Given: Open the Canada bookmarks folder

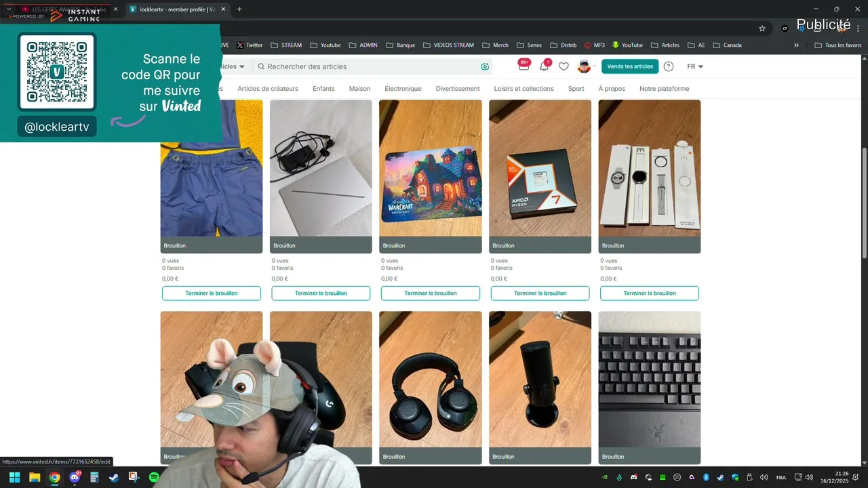Looking at the screenshot, I should tap(727, 45).
